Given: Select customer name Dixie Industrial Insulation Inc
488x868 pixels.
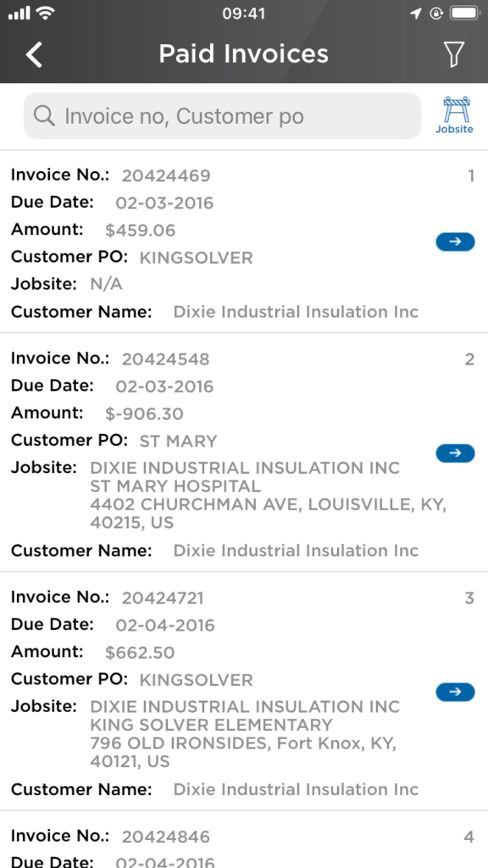Looking at the screenshot, I should (295, 312).
